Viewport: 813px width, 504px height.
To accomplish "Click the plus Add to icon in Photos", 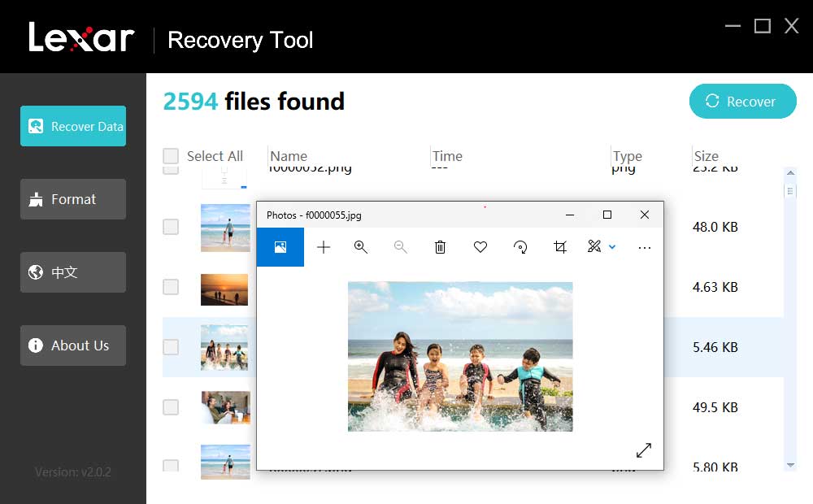I will 324,247.
